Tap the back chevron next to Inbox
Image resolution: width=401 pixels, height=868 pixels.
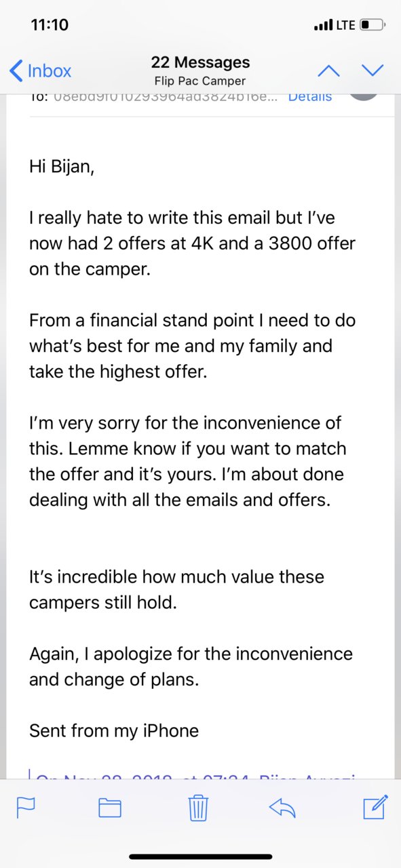click(16, 70)
